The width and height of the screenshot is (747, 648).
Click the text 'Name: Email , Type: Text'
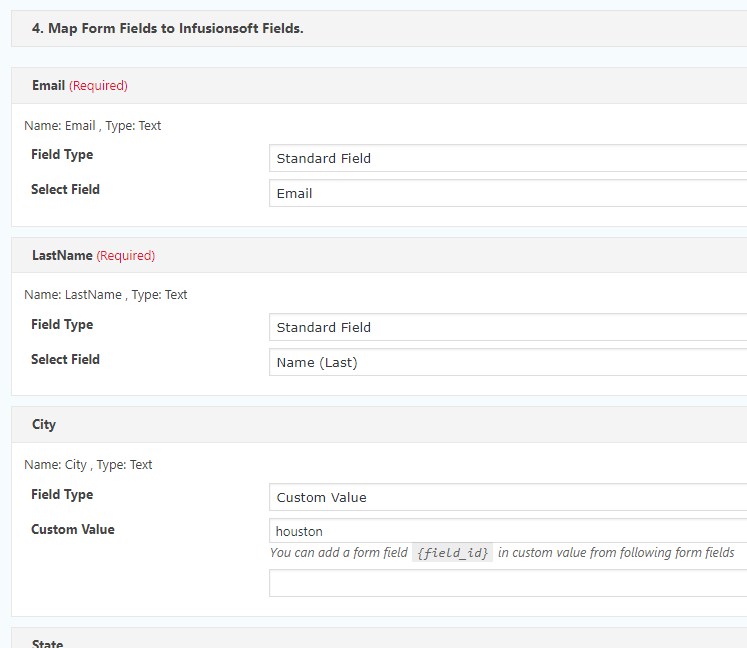point(92,126)
